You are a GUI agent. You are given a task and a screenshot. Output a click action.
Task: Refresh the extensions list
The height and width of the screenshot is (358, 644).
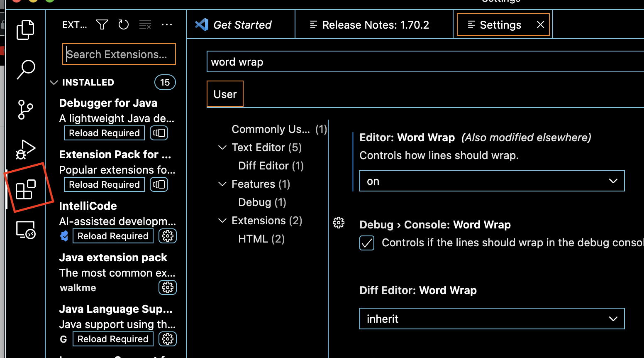click(123, 25)
